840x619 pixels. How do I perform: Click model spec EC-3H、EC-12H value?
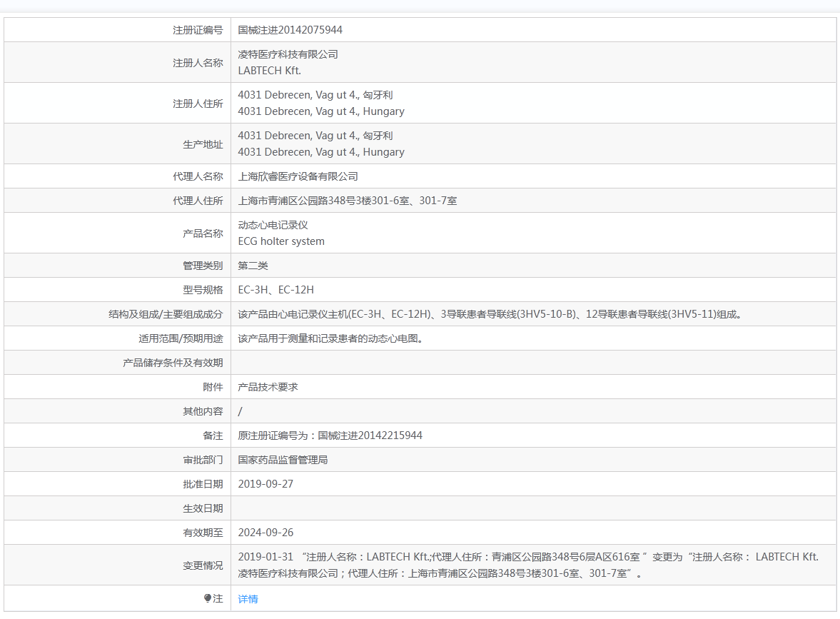(x=275, y=290)
